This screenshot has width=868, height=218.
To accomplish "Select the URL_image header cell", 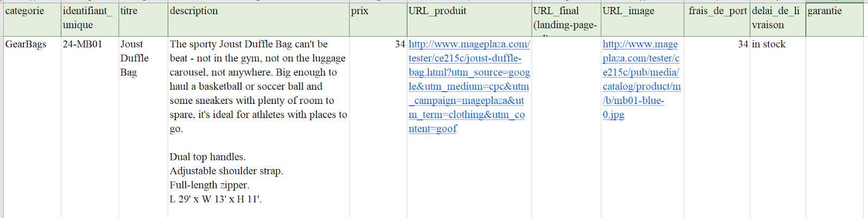I will 643,20.
